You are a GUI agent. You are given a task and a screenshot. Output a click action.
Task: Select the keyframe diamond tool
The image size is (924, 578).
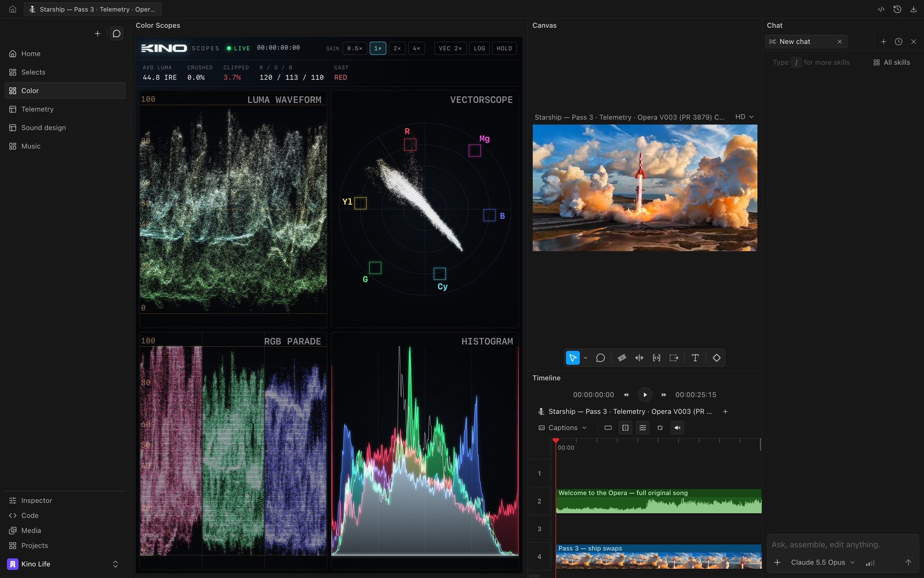tap(716, 358)
